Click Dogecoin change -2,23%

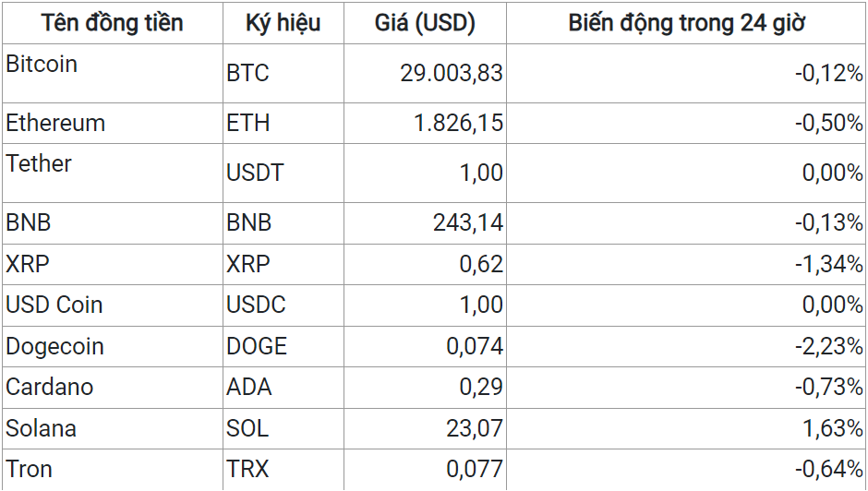tap(828, 346)
